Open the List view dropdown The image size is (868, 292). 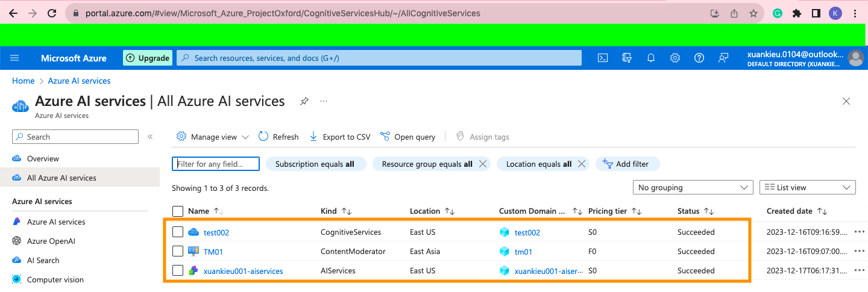[808, 188]
